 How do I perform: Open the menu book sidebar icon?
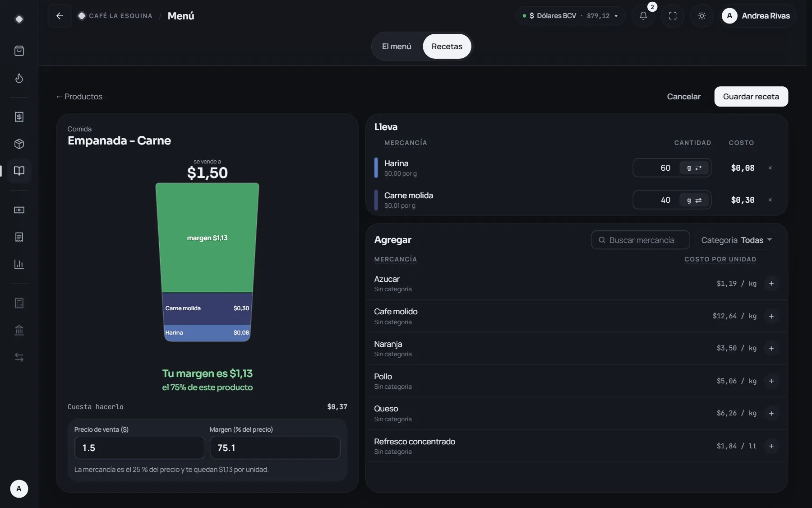pyautogui.click(x=19, y=171)
